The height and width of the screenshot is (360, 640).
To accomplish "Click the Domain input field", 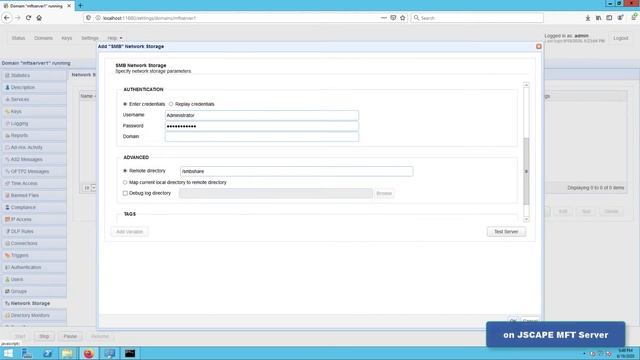I will [x=262, y=137].
